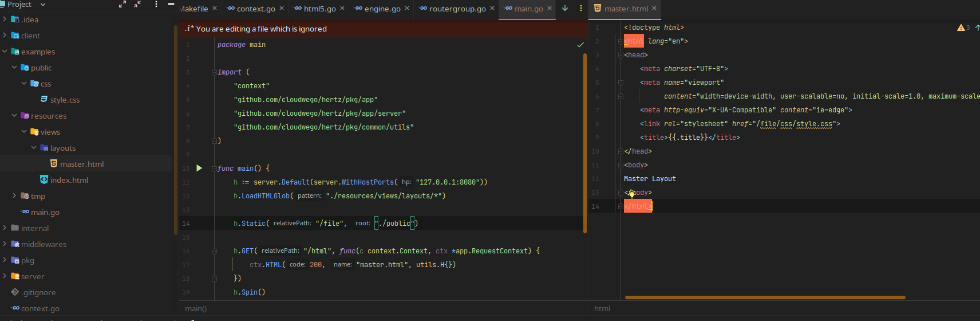Image resolution: width=980 pixels, height=321 pixels.
Task: Open index.html in project tree
Action: (x=69, y=180)
